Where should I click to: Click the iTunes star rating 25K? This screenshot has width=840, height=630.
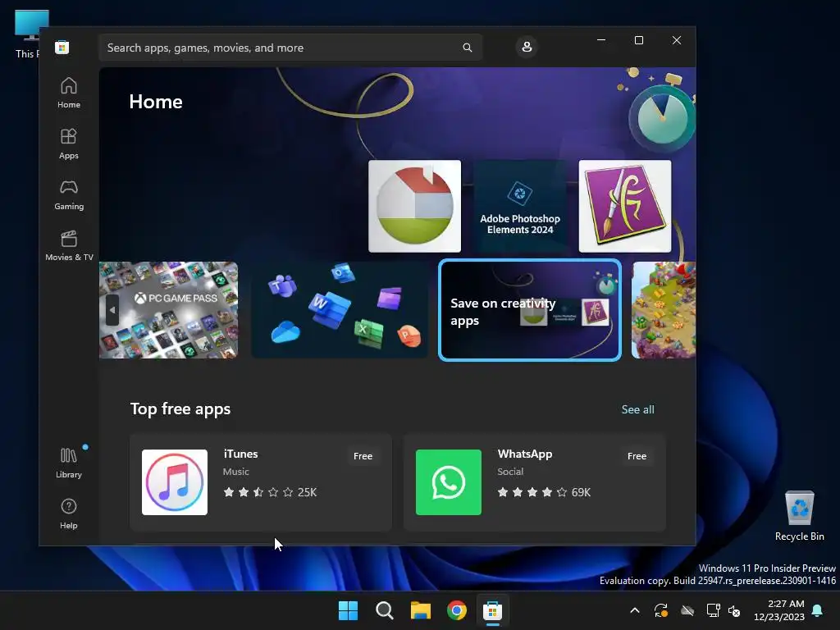pyautogui.click(x=270, y=492)
